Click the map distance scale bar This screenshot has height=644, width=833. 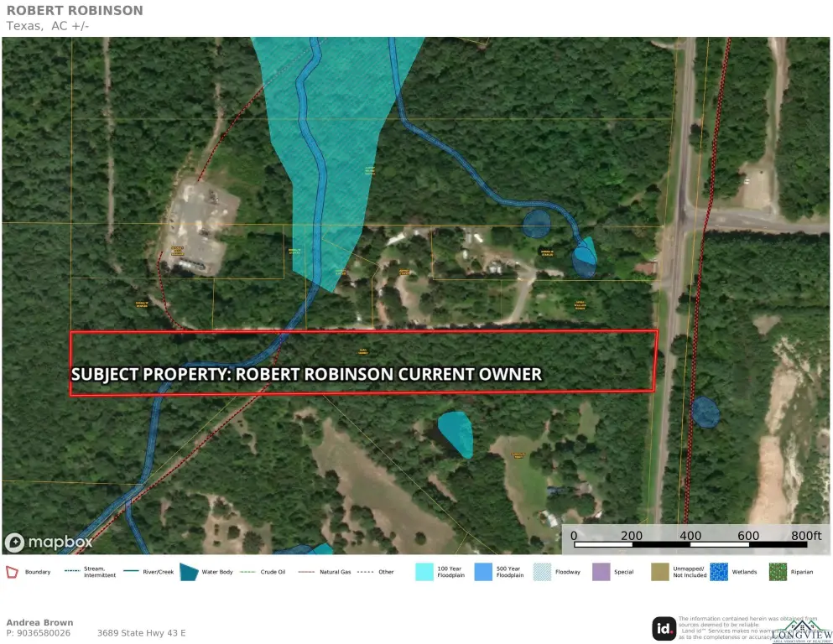[689, 544]
